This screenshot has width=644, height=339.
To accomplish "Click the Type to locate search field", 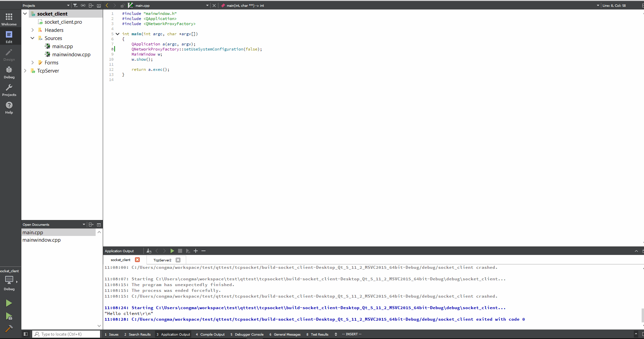I will click(66, 334).
